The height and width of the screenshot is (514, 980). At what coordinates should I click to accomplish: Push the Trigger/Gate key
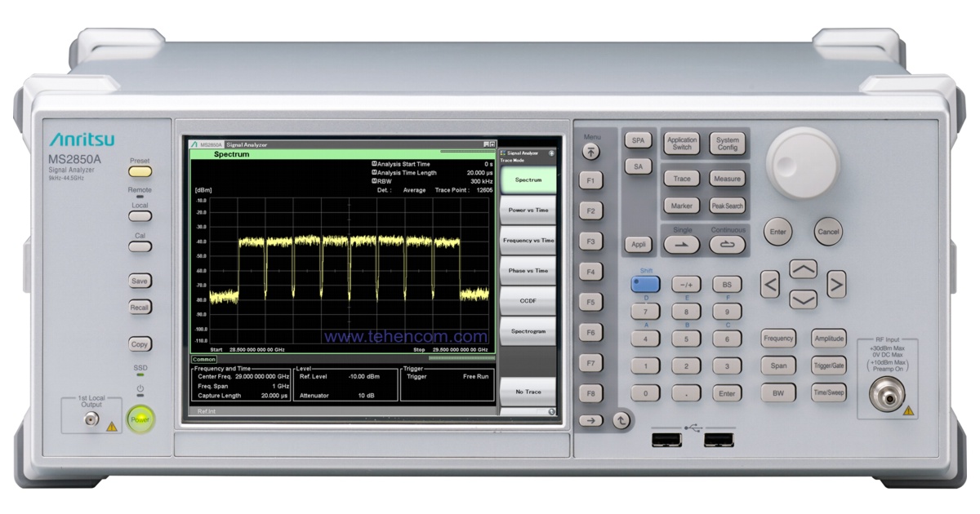(x=829, y=366)
